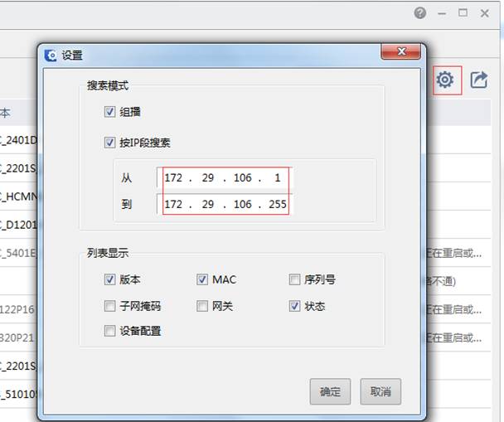This screenshot has width=504, height=422.
Task: Check the 网关 checkbox
Action: click(203, 306)
